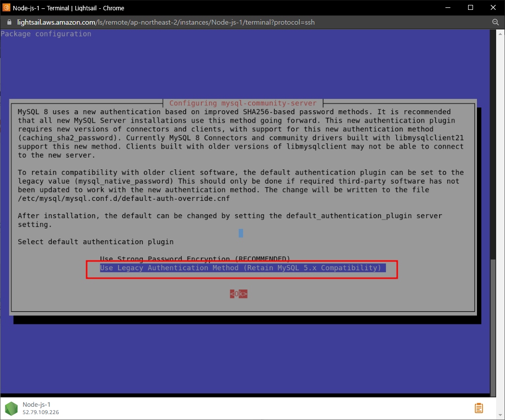Click Select default authentication plugin label

pyautogui.click(x=95, y=242)
